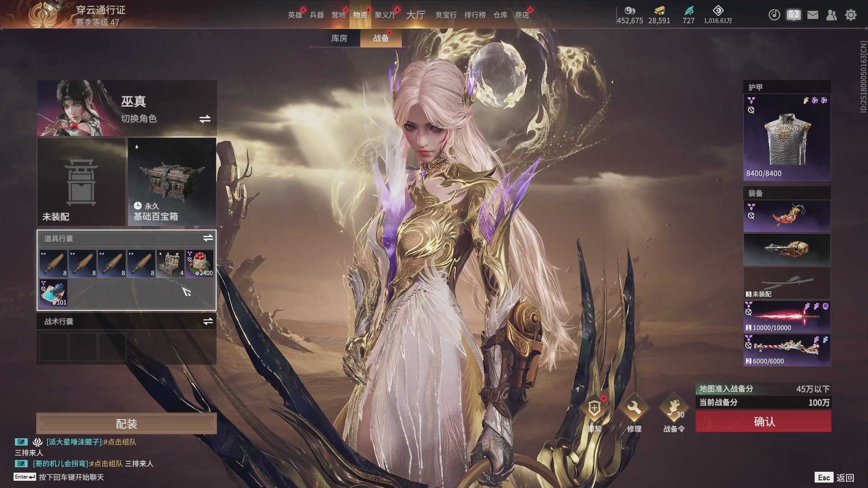The image size is (868, 488).
Task: Open the 英雄 menu item
Action: click(295, 15)
